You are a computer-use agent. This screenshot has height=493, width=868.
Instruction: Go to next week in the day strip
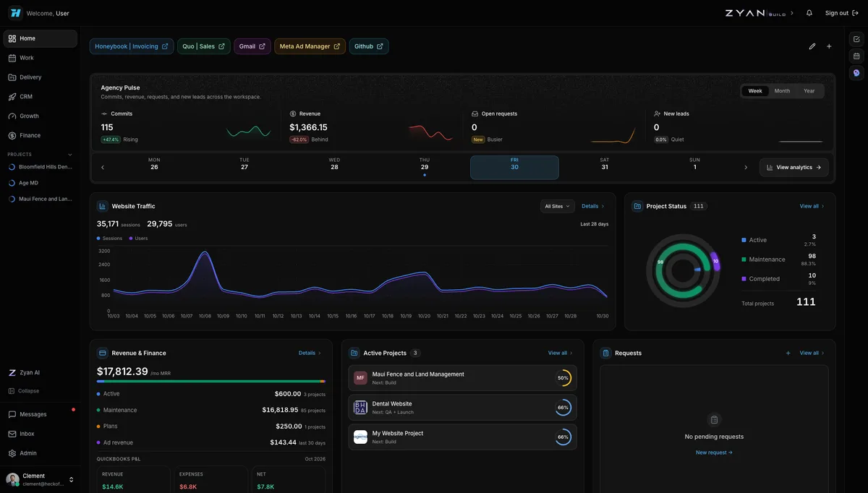746,167
